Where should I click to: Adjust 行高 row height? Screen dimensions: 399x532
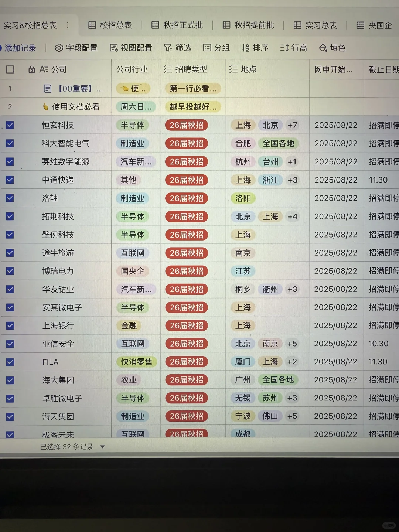click(294, 48)
